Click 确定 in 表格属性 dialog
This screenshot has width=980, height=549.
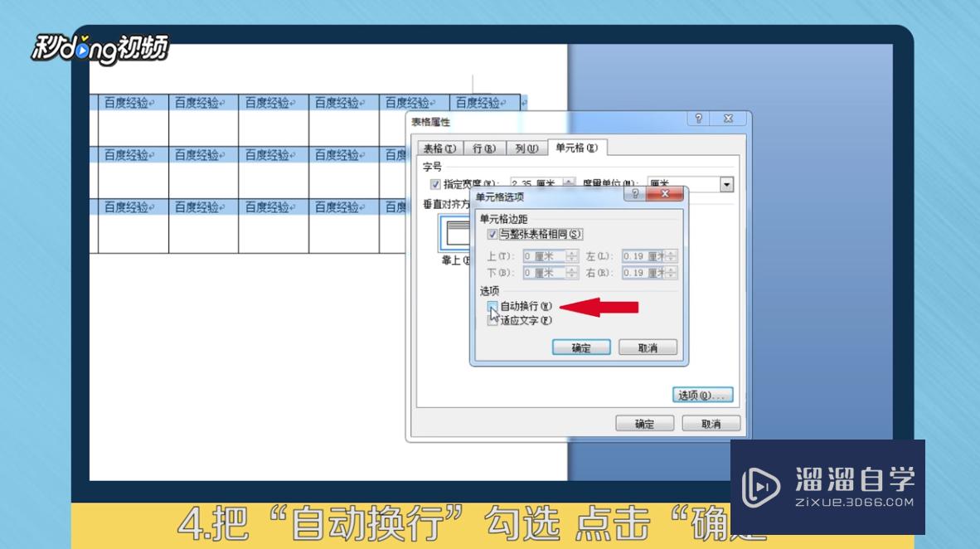(645, 423)
